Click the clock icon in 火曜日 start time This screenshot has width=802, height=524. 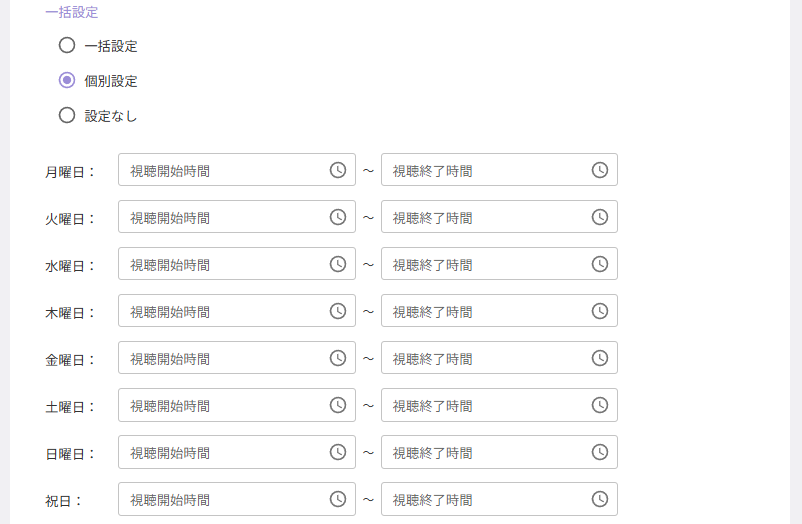tap(338, 217)
